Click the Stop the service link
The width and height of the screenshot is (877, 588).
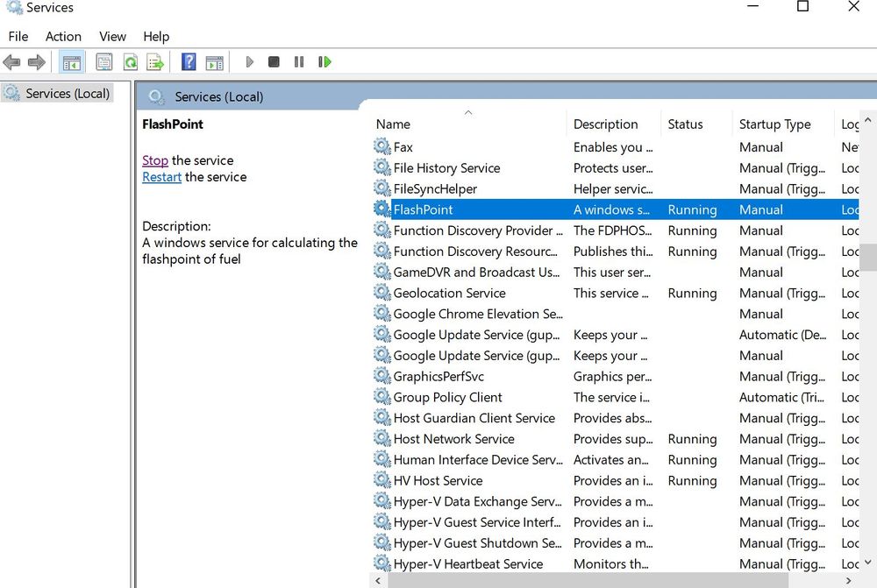coord(155,160)
